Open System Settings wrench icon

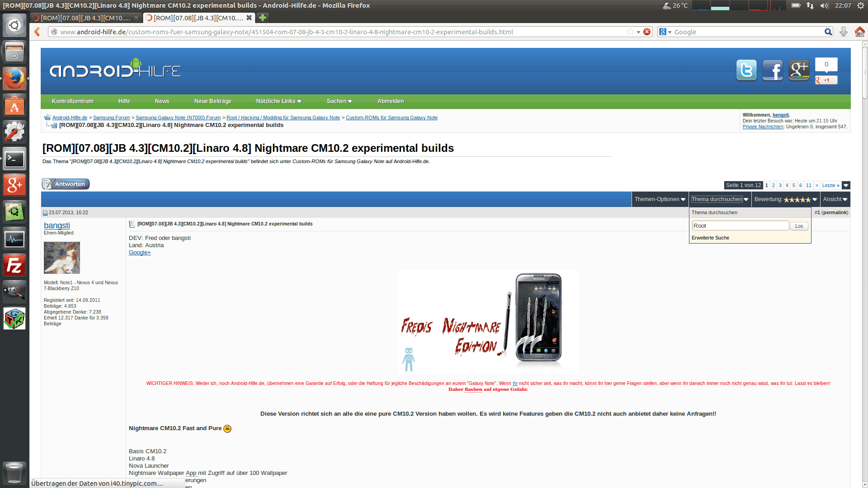click(x=14, y=132)
